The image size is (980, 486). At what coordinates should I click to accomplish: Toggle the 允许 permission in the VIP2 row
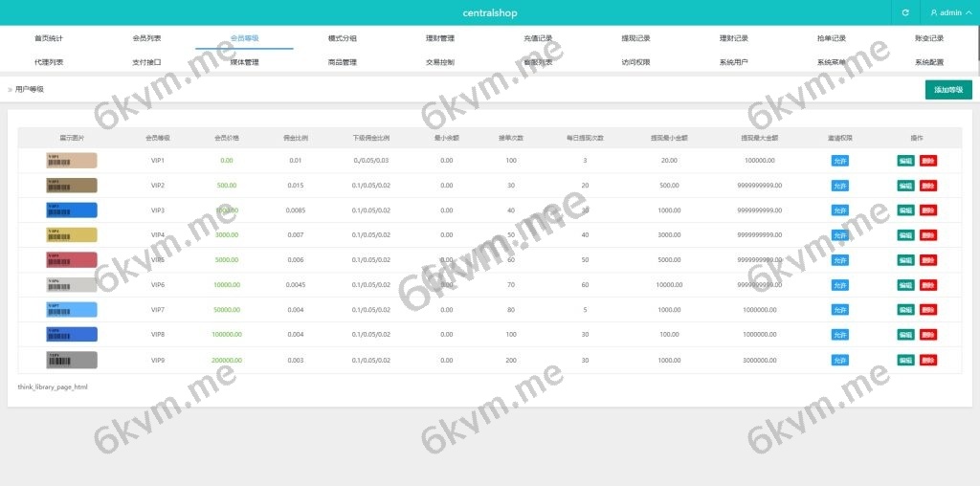tap(840, 186)
